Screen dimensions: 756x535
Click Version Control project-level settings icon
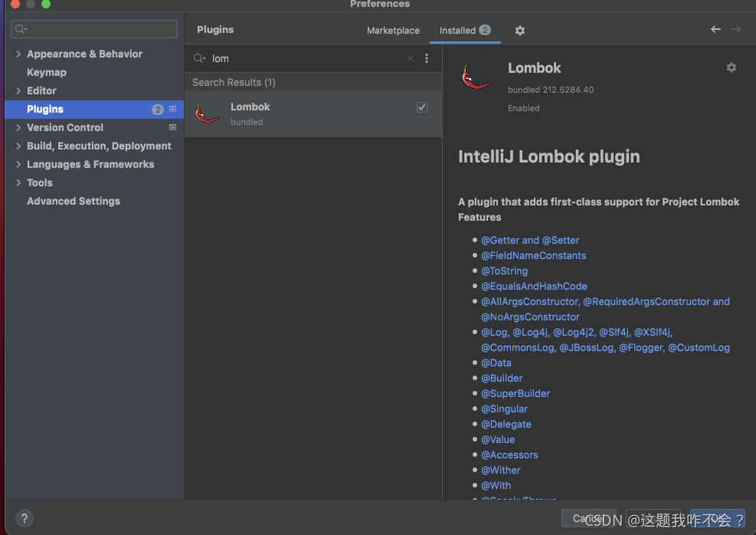point(172,127)
